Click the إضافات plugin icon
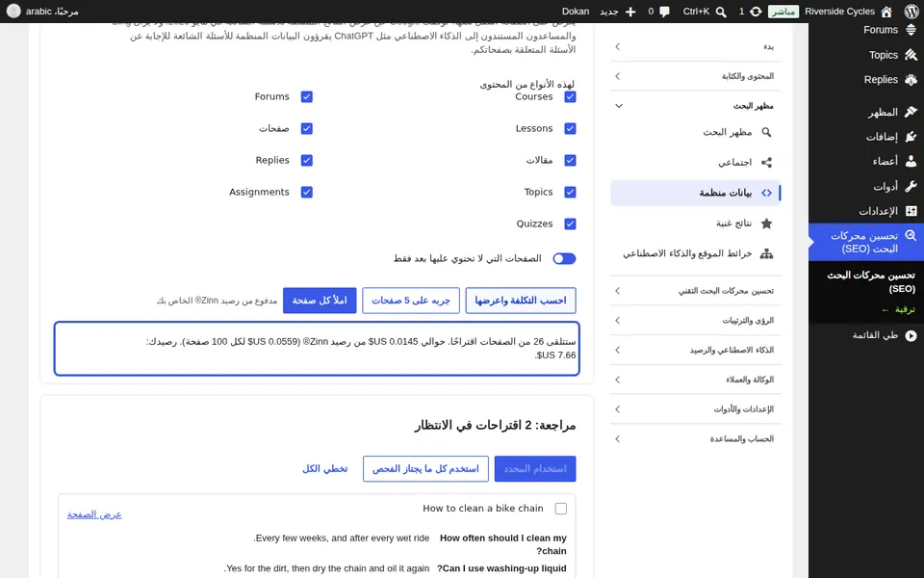924x578 pixels. click(x=911, y=136)
